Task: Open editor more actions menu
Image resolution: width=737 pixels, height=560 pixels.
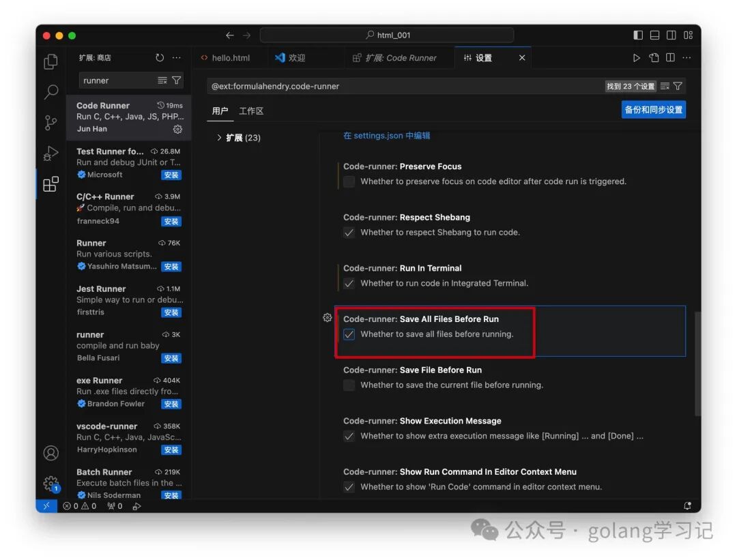Action: pos(687,58)
